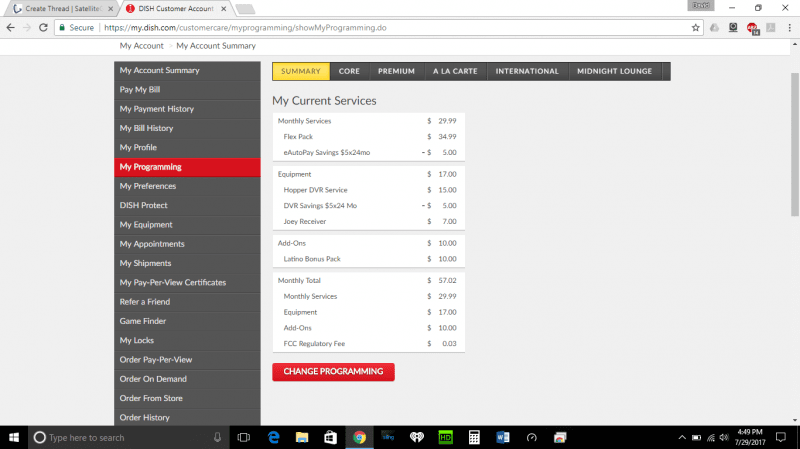
Task: Bookmark this page with the star icon
Action: [x=695, y=27]
